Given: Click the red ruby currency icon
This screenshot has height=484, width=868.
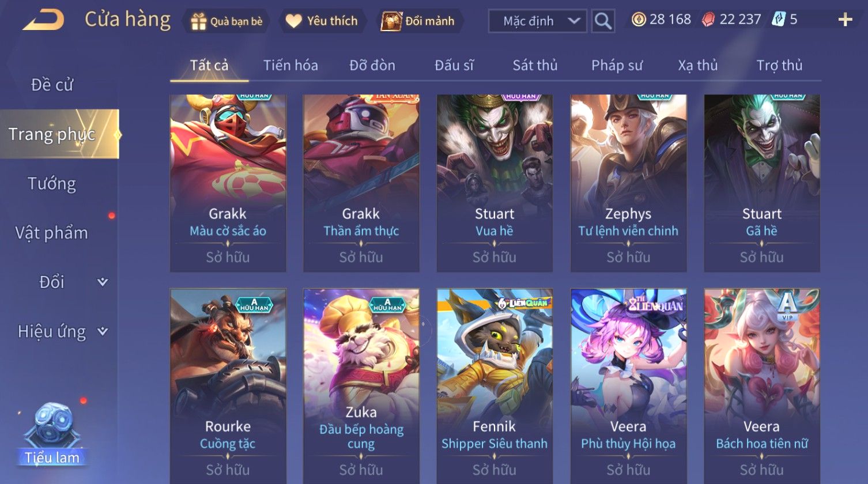Looking at the screenshot, I should (x=708, y=20).
